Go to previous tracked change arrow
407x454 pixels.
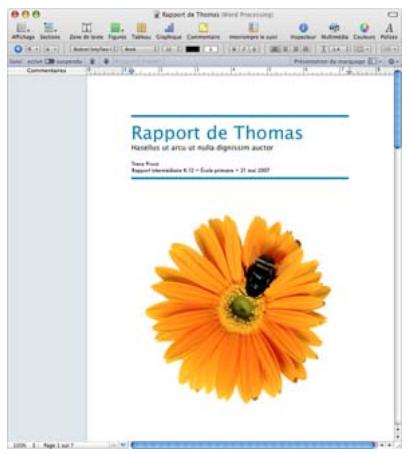(93, 61)
